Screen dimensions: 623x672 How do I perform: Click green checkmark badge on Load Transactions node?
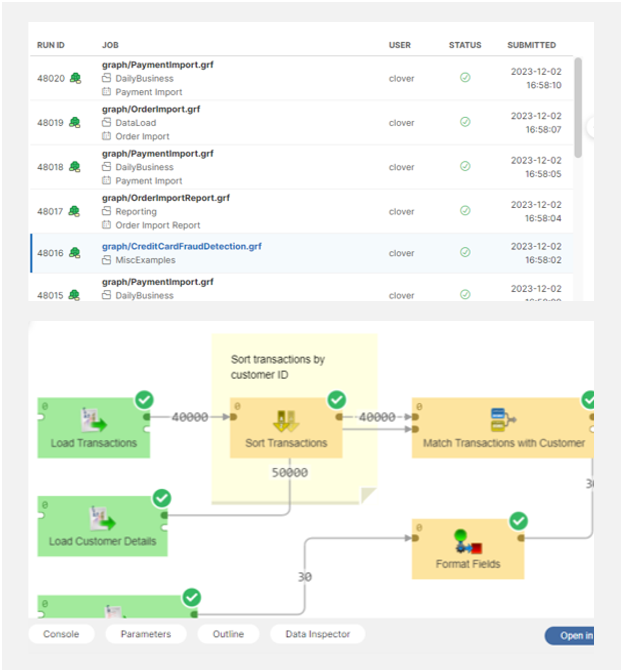click(144, 400)
